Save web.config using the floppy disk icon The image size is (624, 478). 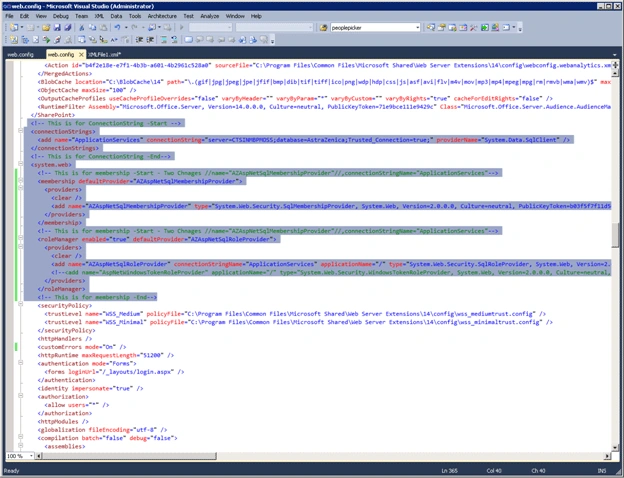57,28
